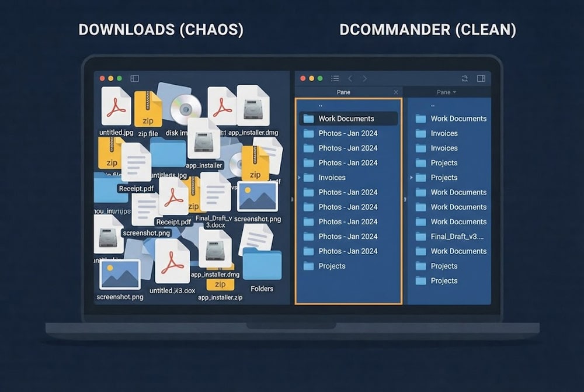Click the forward navigation arrow
Screen dimensions: 584x392
(365, 78)
